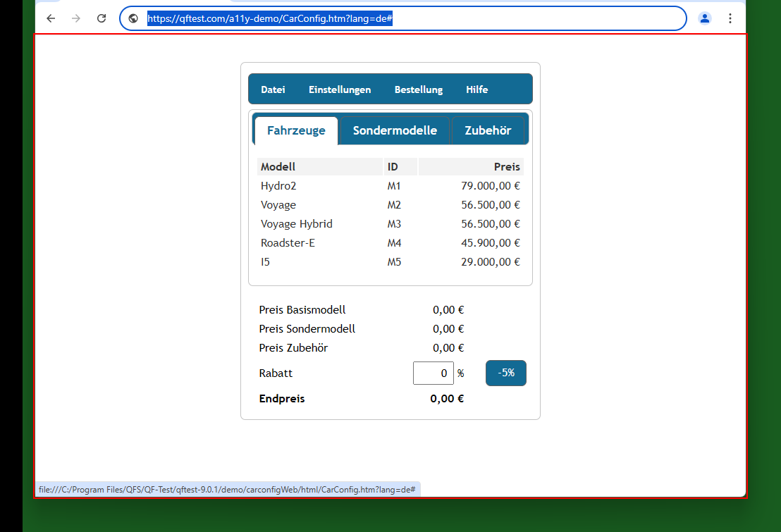Select the Hydro2 model row

(390, 186)
